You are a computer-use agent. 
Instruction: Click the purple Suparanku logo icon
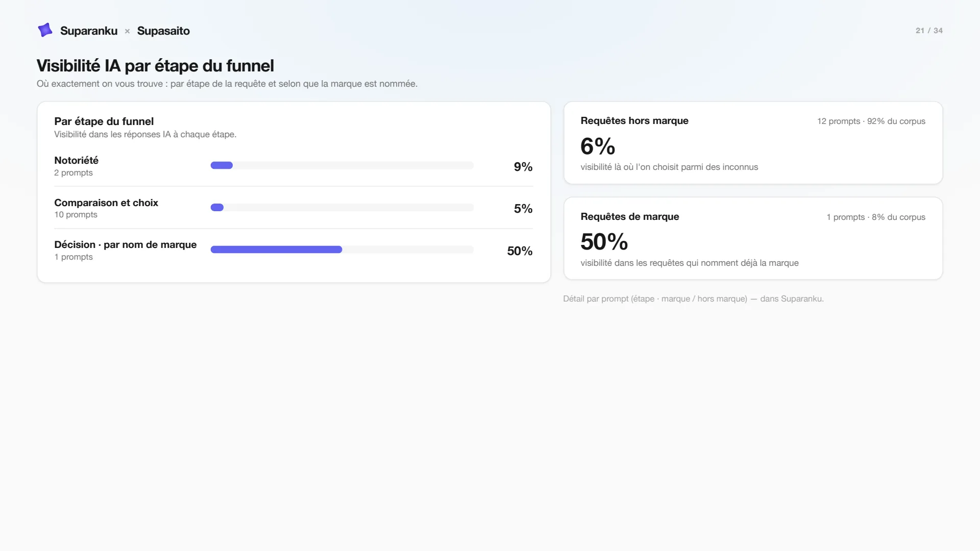coord(45,30)
